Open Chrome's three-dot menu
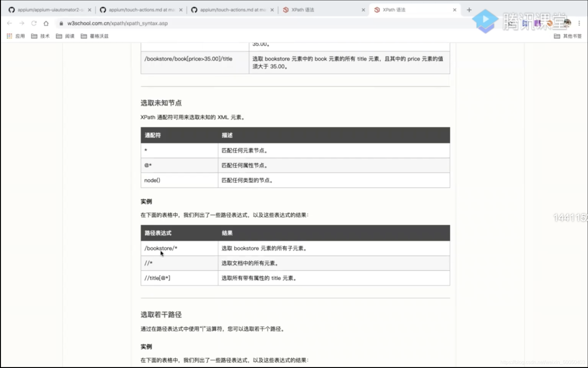Screen dimensions: 588x368 coord(579,23)
